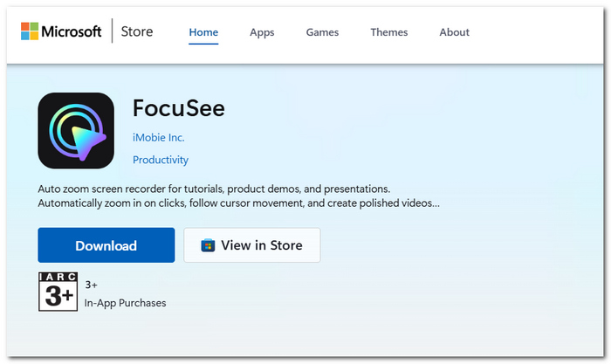
Task: Open the Games section
Action: pos(322,32)
